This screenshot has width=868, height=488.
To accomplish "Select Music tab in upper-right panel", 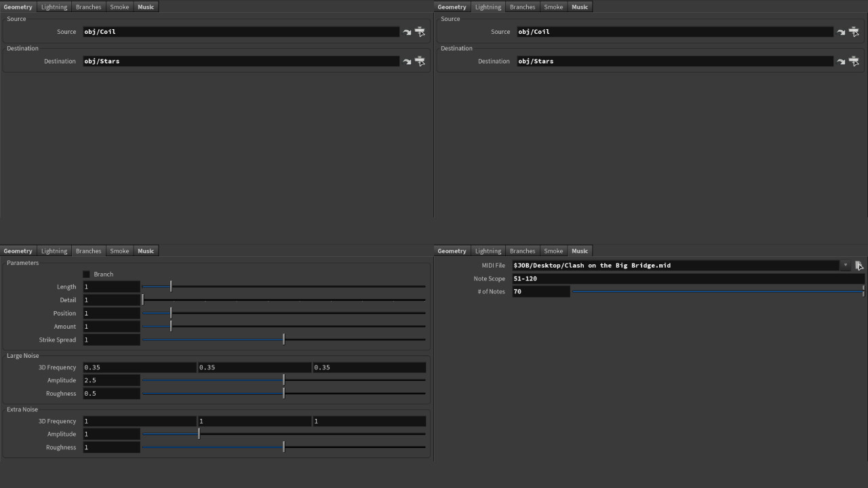I will coord(580,7).
